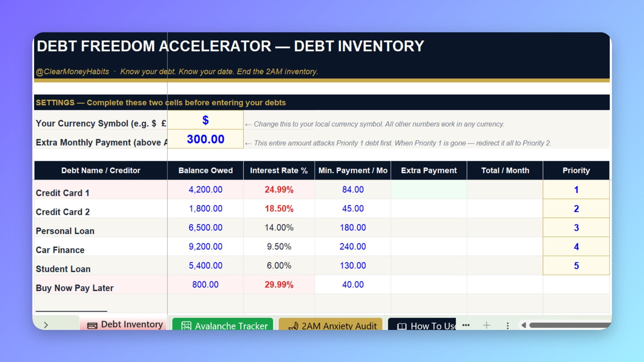Select the 18.50% interest rate cell
This screenshot has height=362, width=644.
[279, 209]
